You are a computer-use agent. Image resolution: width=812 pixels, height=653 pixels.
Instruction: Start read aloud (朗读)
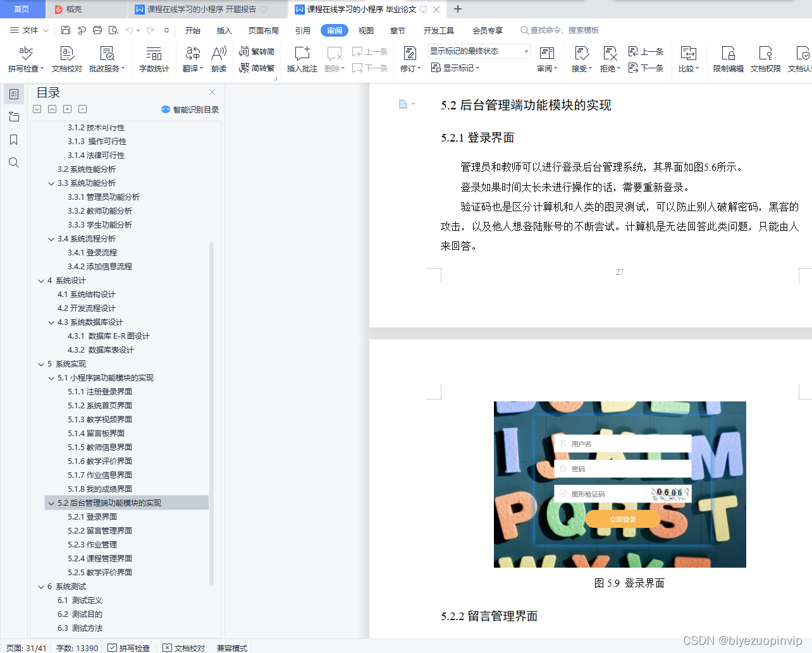coord(219,59)
